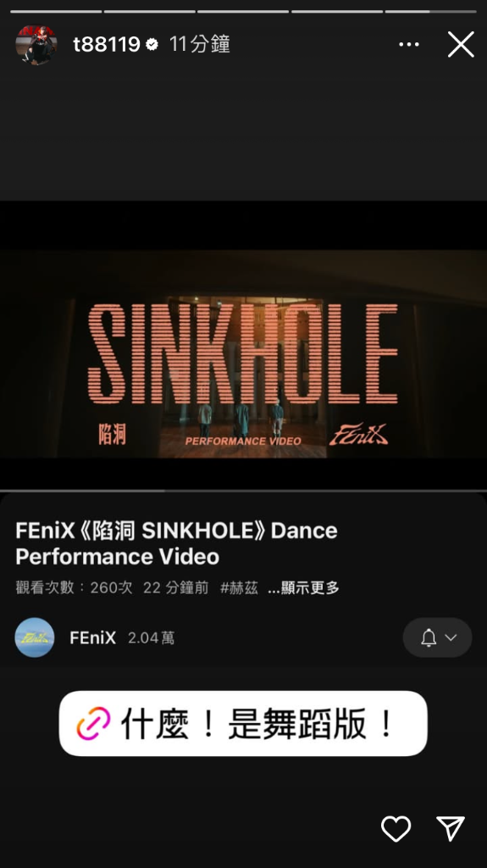The width and height of the screenshot is (487, 868).
Task: Play the SINKHOLE performance video thumbnail
Action: point(244,353)
